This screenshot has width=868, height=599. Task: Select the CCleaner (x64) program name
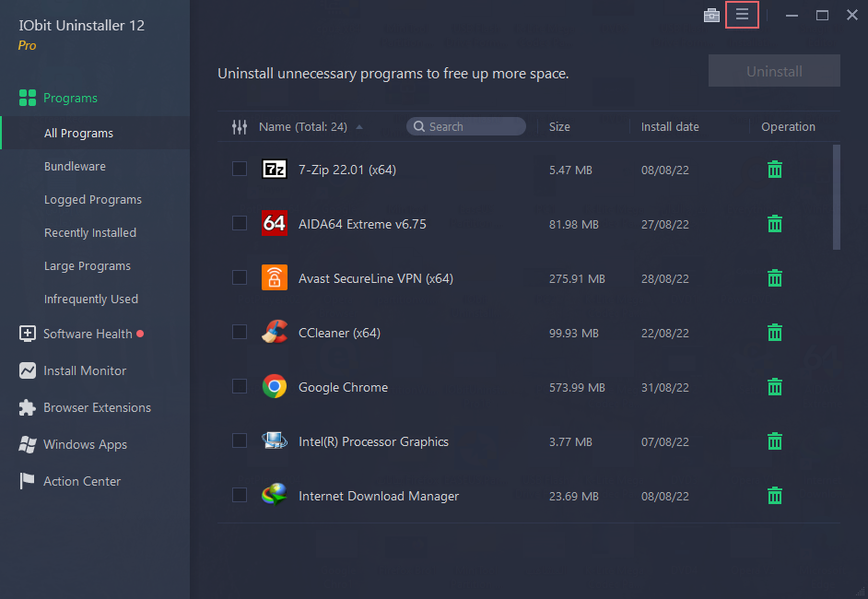pos(339,333)
